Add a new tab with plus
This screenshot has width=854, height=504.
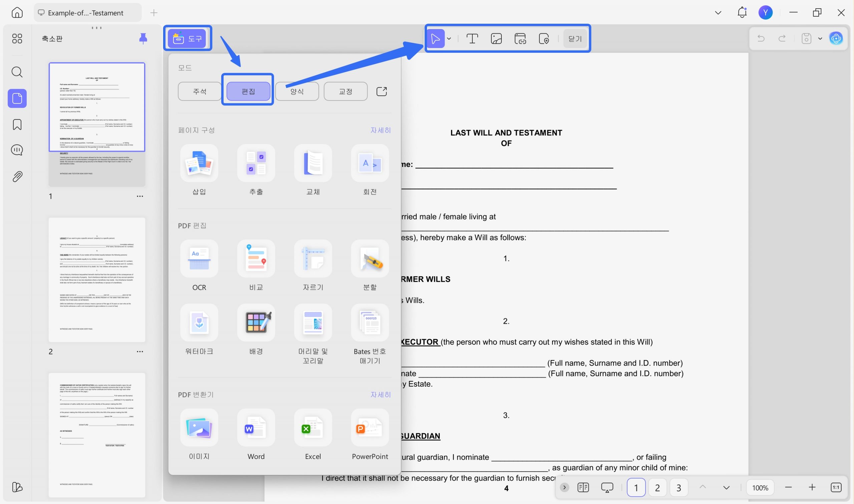154,13
